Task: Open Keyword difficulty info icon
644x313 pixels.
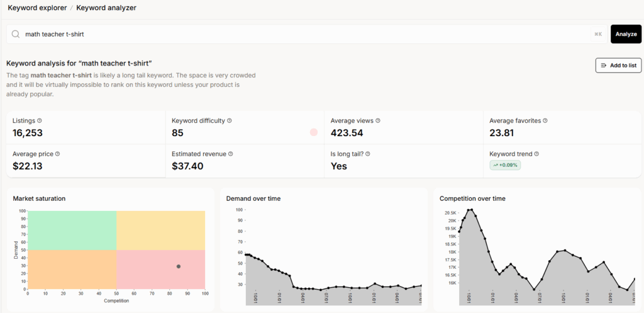Action: coord(230,121)
